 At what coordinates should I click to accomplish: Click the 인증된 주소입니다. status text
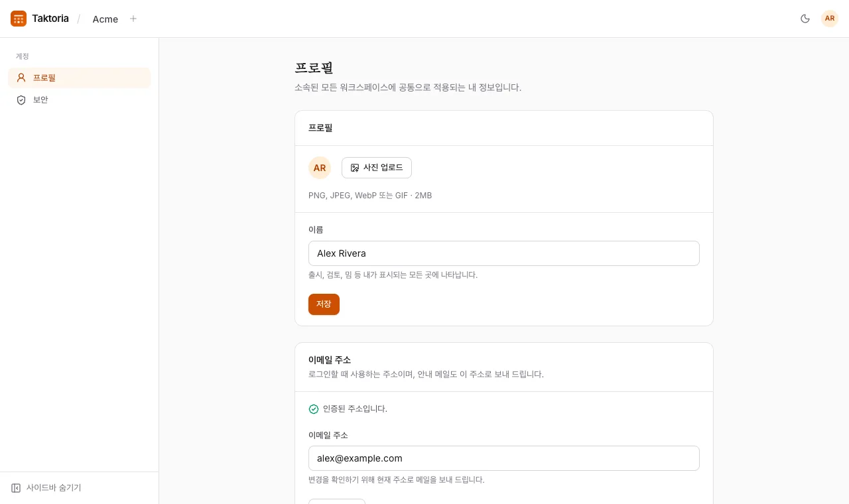pyautogui.click(x=355, y=409)
